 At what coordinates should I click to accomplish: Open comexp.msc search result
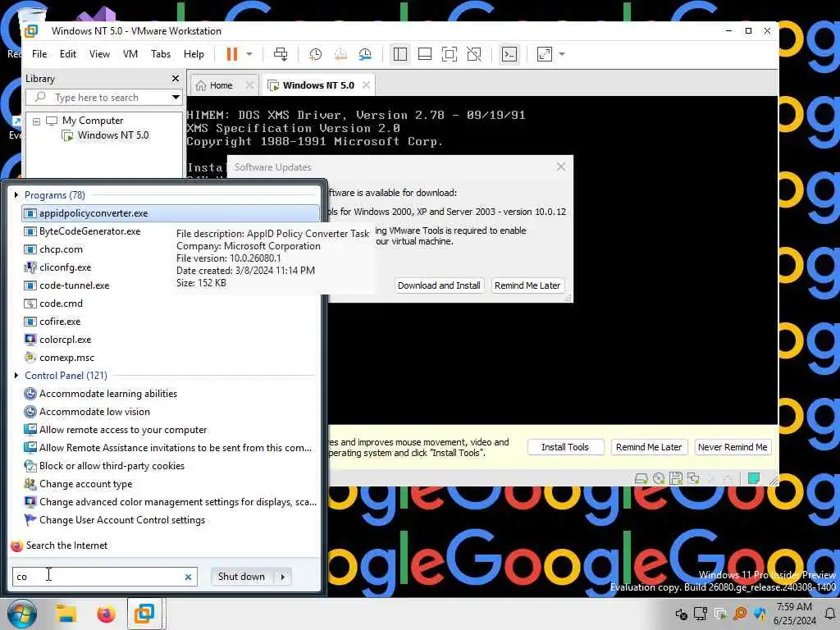tap(171, 358)
